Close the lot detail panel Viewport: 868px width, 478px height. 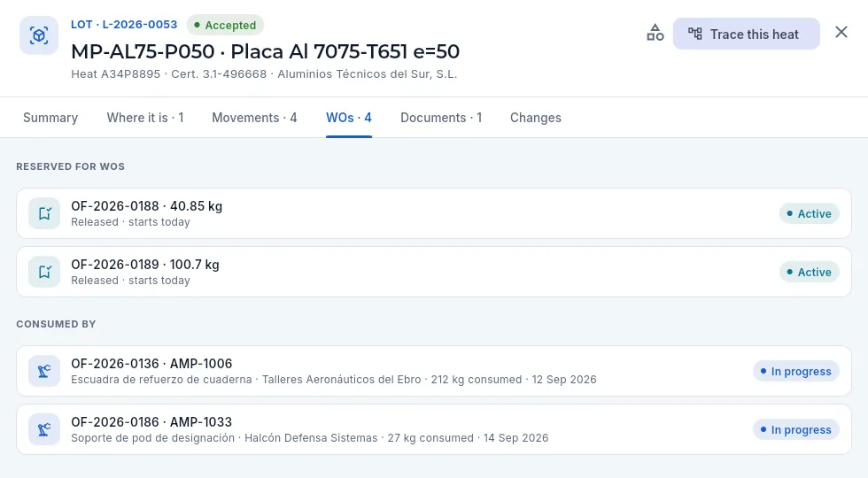841,33
